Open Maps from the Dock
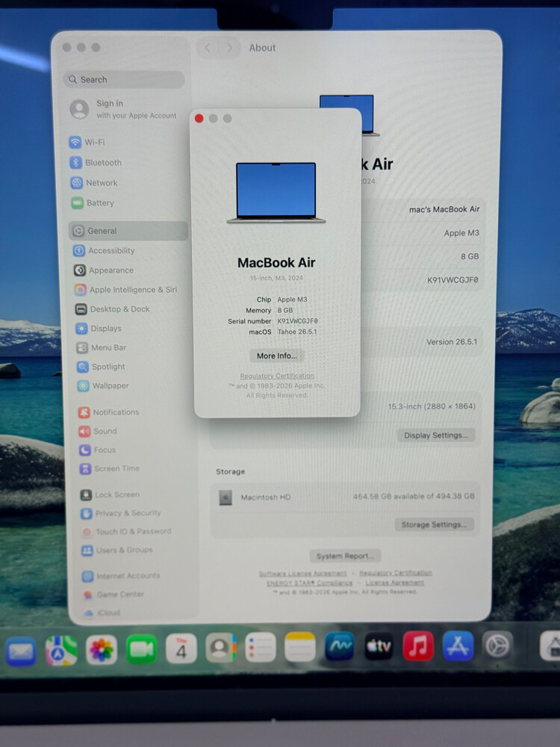This screenshot has width=560, height=747. point(61,651)
